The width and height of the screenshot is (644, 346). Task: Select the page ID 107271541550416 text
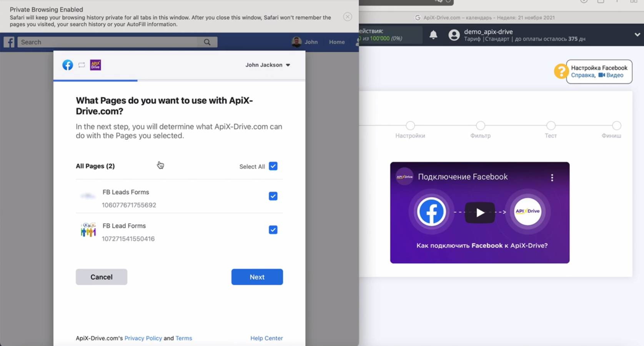[x=128, y=239]
